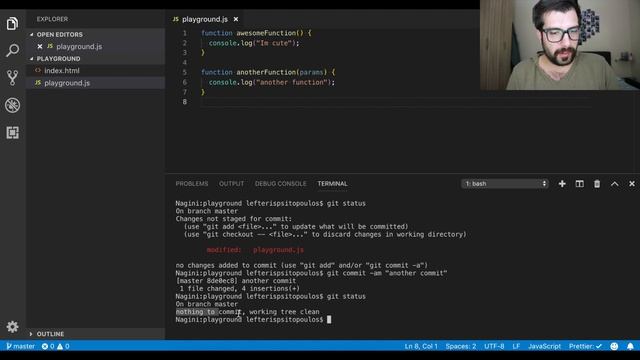Click the Explorer sidebar title

pos(52,19)
